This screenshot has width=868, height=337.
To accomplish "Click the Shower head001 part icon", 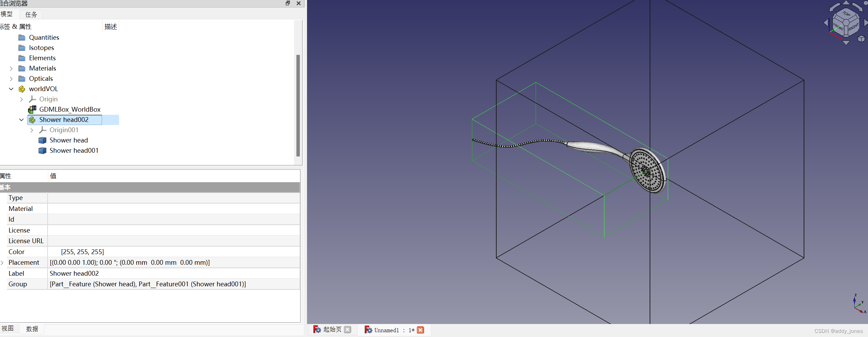I will tap(42, 151).
